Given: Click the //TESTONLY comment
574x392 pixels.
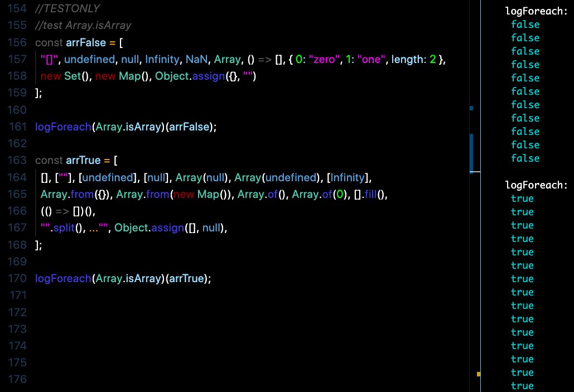Looking at the screenshot, I should click(67, 8).
